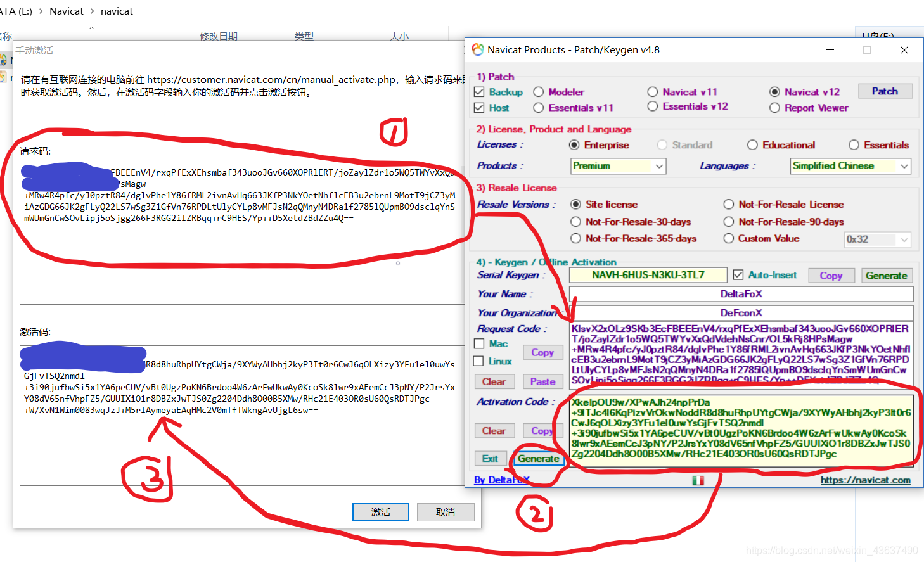This screenshot has height=562, width=924.
Task: Click the 取消 button in manual activation dialog
Action: [x=446, y=512]
